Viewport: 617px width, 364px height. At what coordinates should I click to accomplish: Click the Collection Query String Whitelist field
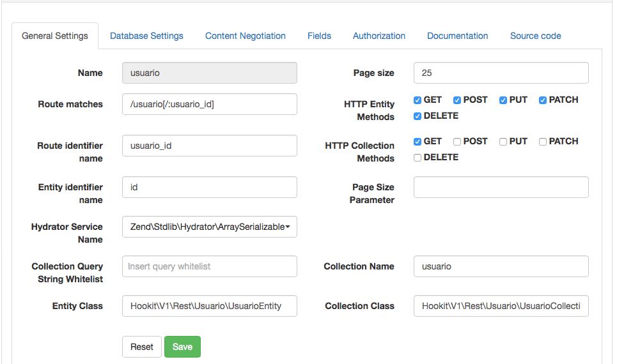(x=209, y=266)
